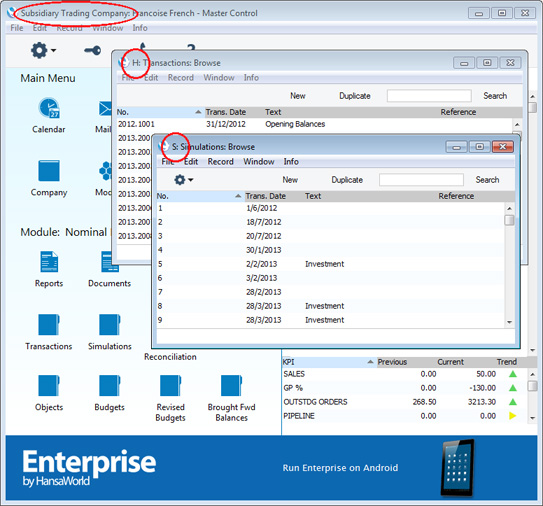Sort Simulations list by No. column
The width and height of the screenshot is (543, 506).
[200, 196]
